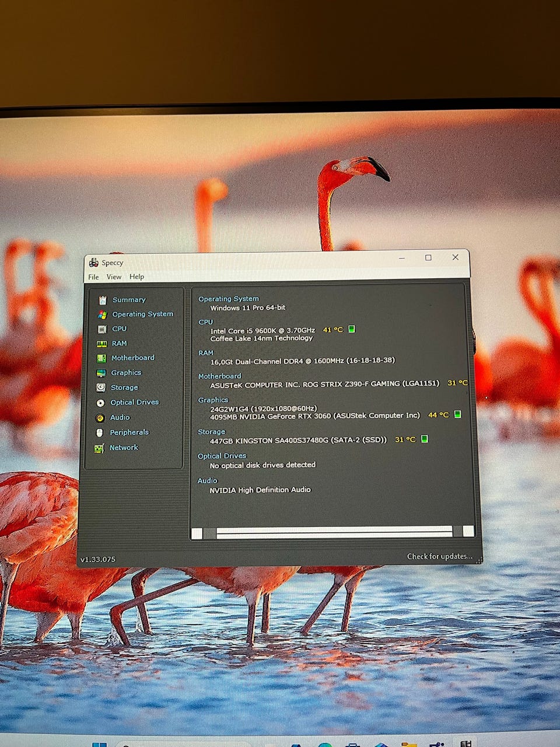
Task: Click the green storage temperature indicator
Action: click(425, 439)
